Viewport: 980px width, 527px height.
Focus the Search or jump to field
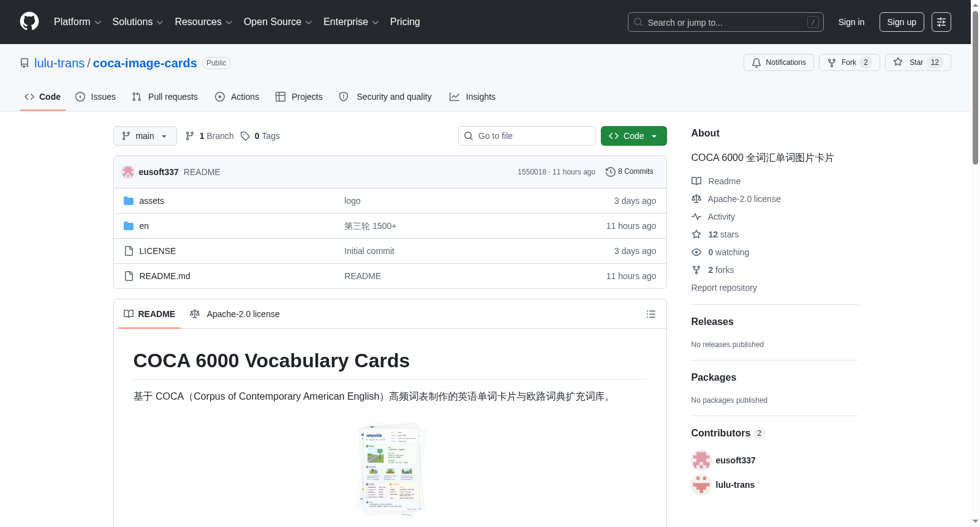tap(726, 22)
